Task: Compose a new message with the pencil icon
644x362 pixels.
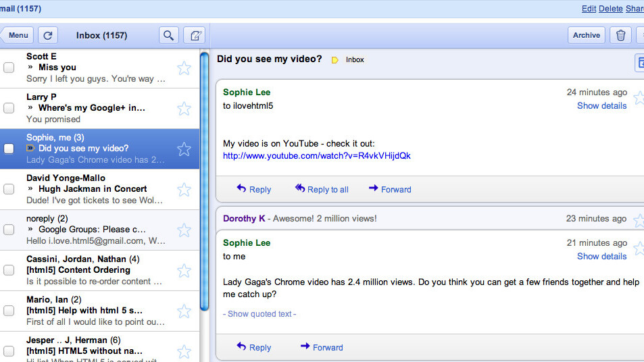Action: (x=194, y=35)
